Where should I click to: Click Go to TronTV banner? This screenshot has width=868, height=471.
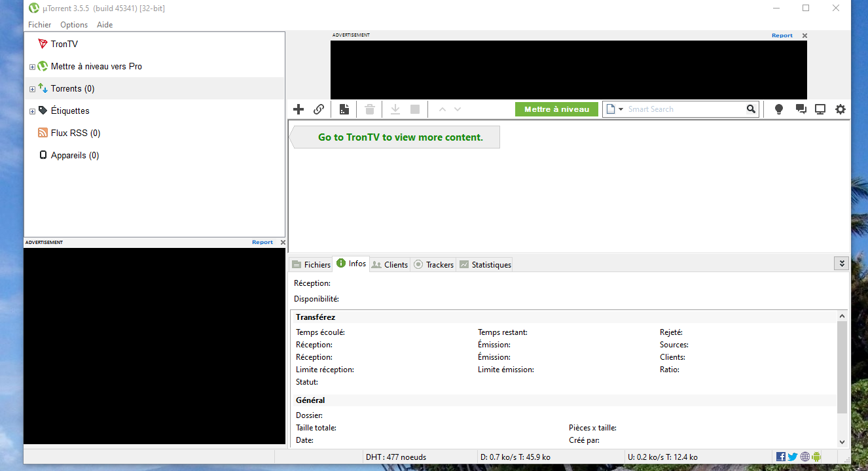pos(395,137)
